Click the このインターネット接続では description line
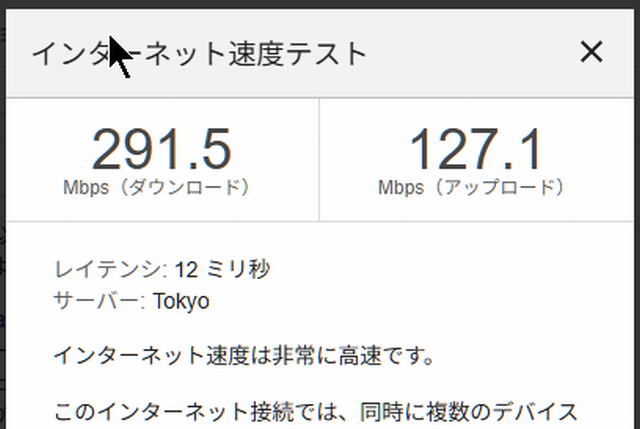 pos(315,411)
